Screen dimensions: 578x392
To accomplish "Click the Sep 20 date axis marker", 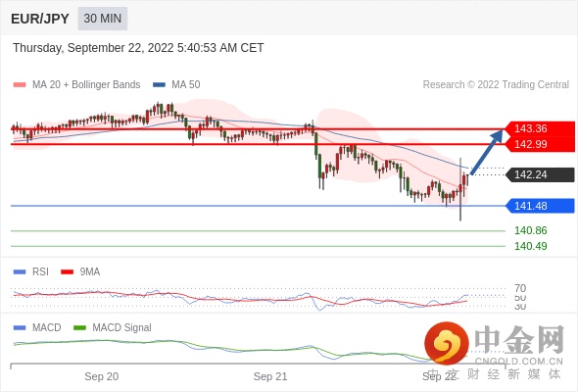I will [x=101, y=376].
